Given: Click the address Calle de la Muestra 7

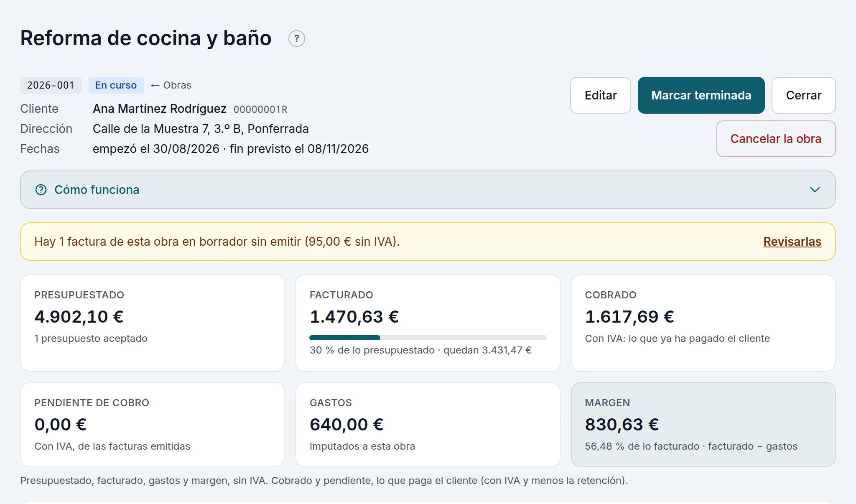Looking at the screenshot, I should pos(201,129).
